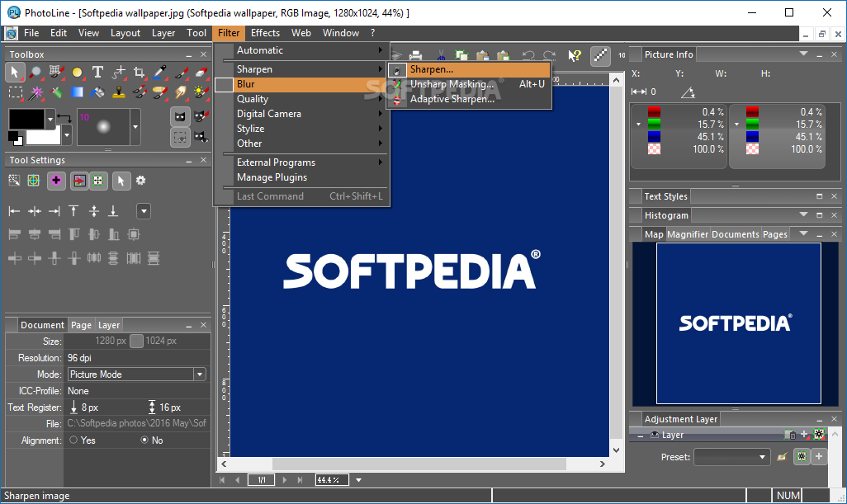Toggle the size link checkbox between width and height
The height and width of the screenshot is (504, 847).
click(137, 341)
